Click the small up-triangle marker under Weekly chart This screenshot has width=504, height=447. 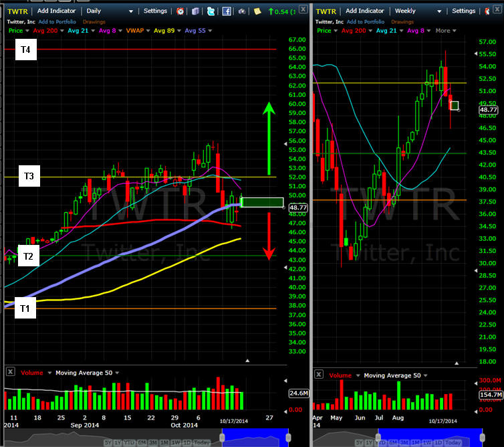pos(457,363)
